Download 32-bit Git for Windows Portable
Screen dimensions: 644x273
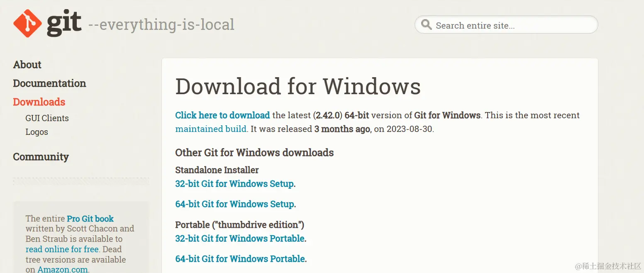pyautogui.click(x=240, y=239)
